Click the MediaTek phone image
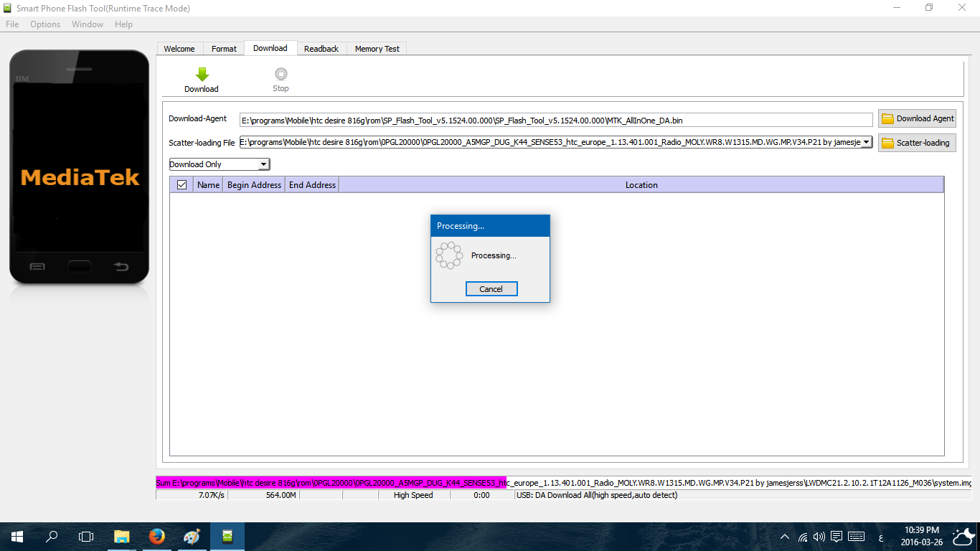Viewport: 980px width, 551px height. coord(79,166)
